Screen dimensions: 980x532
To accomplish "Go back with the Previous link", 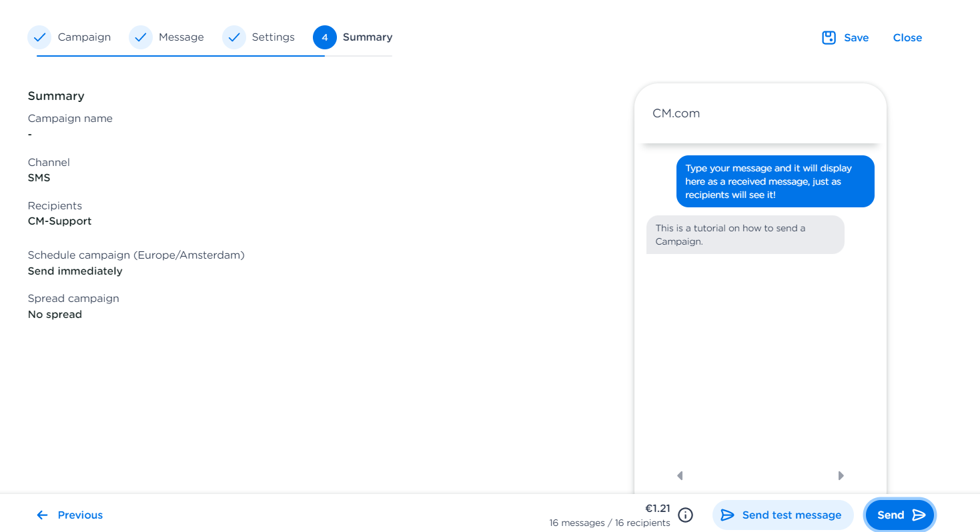I will point(80,515).
